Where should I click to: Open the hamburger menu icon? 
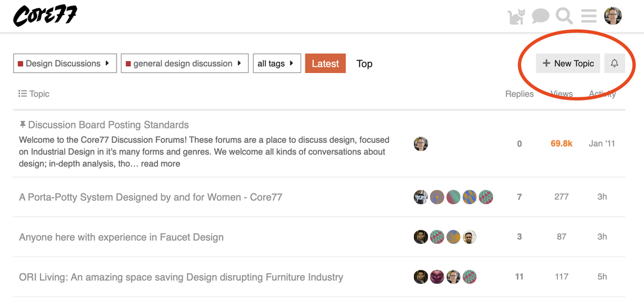pyautogui.click(x=589, y=16)
